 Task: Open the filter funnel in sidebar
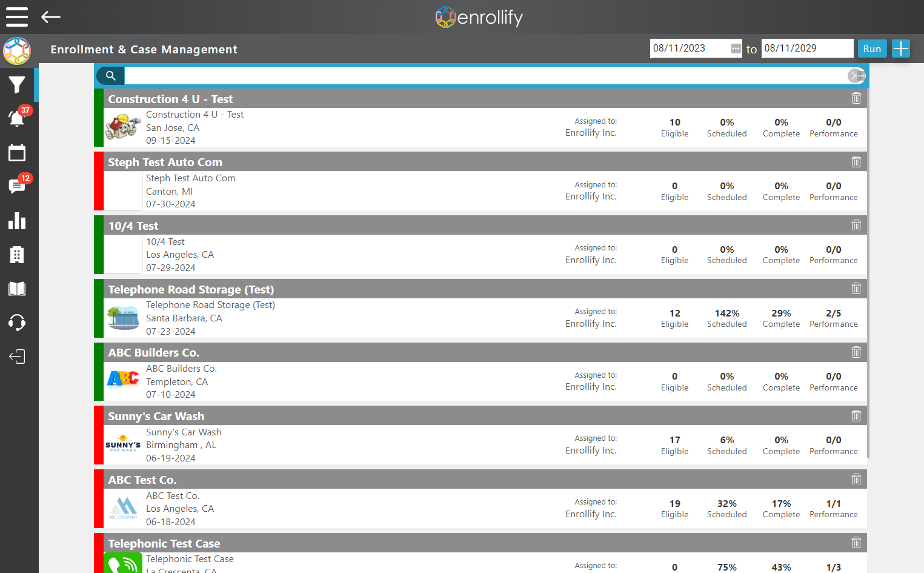click(x=17, y=85)
